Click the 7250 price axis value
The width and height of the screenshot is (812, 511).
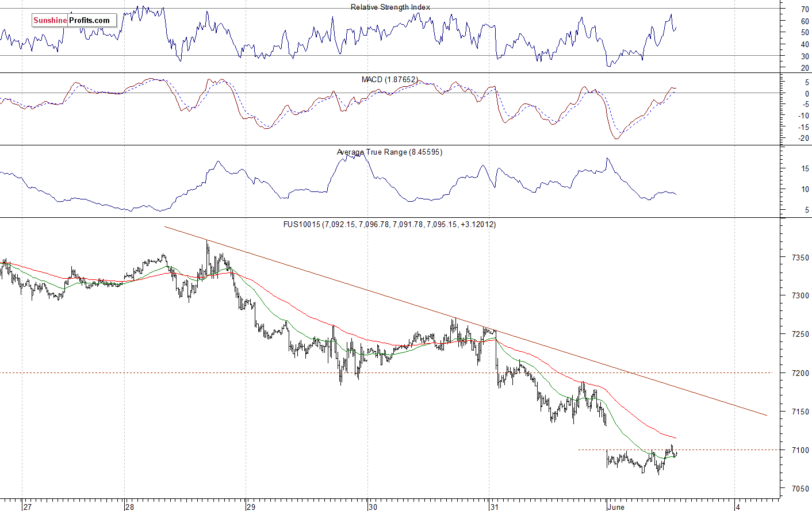pos(800,335)
